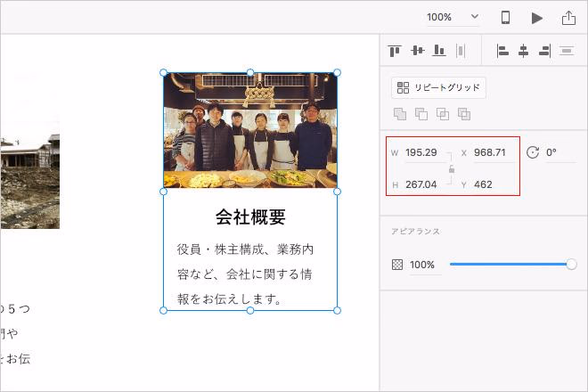Start the desktop preview play button
This screenshot has width=588, height=392.
[536, 17]
